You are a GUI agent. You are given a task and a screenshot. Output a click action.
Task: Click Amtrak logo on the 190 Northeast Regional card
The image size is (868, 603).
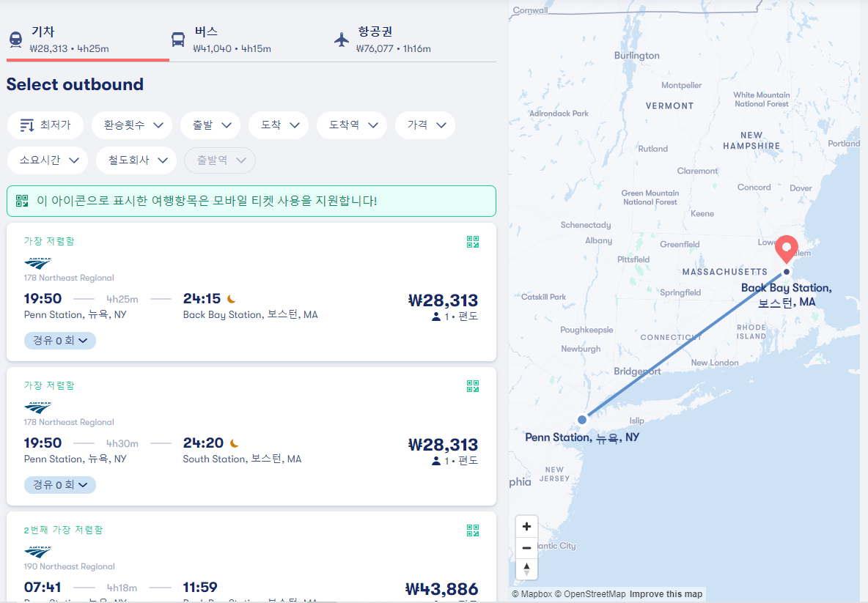[x=37, y=552]
